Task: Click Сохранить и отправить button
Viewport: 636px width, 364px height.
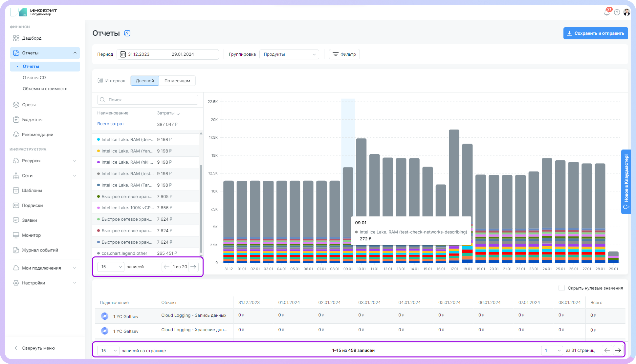Action: tap(595, 33)
